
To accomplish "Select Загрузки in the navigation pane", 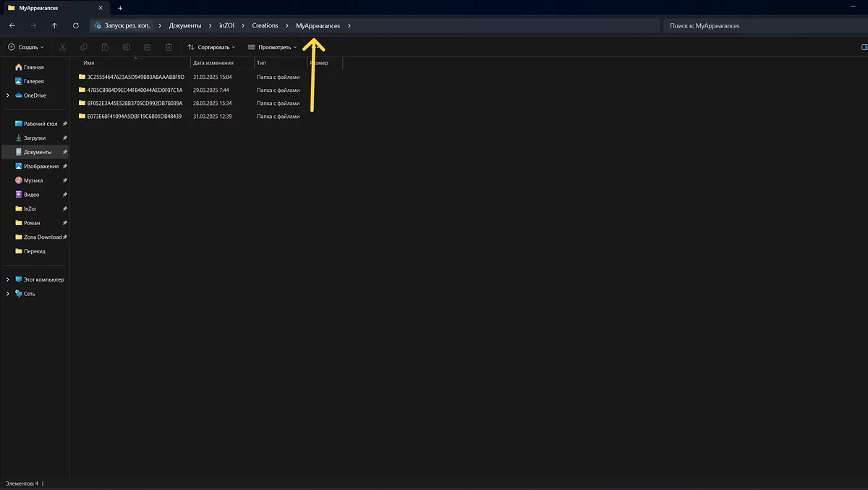I will point(34,138).
